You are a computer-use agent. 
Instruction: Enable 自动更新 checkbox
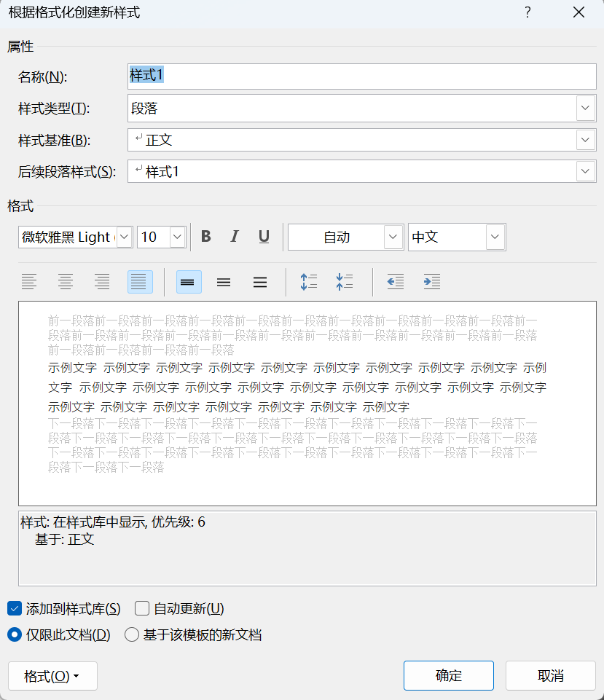[x=142, y=608]
